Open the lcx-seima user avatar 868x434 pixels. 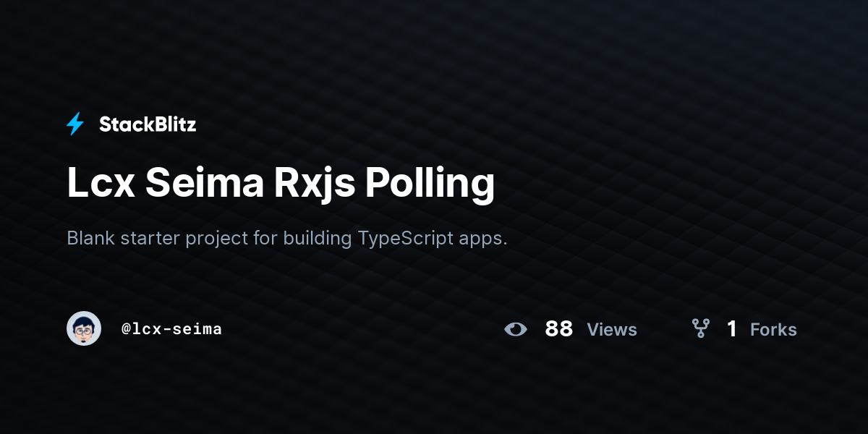[x=84, y=328]
